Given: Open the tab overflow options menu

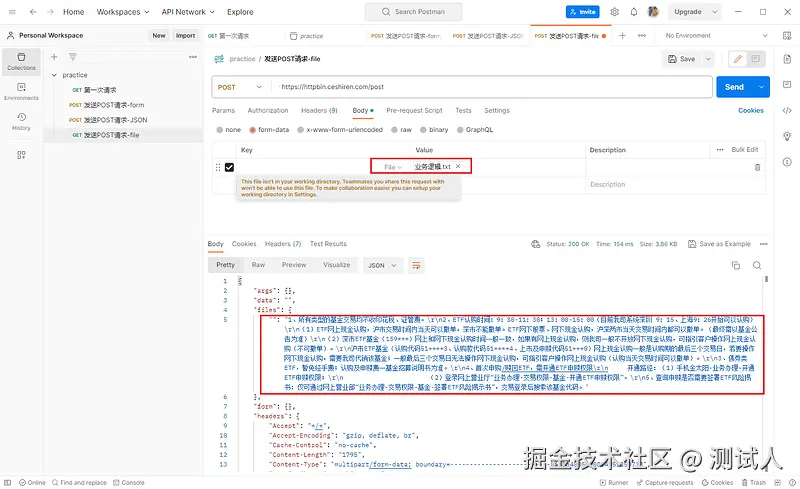Looking at the screenshot, I should (x=642, y=35).
